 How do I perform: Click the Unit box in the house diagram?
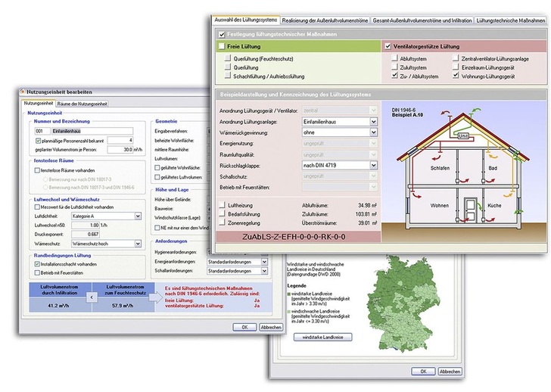coord(463,135)
